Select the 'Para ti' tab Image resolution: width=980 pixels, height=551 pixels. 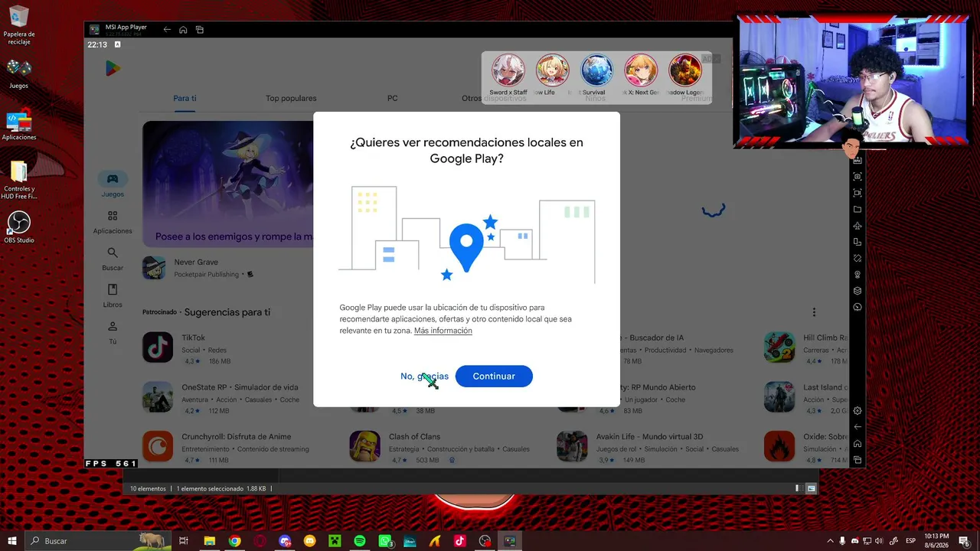pyautogui.click(x=185, y=98)
